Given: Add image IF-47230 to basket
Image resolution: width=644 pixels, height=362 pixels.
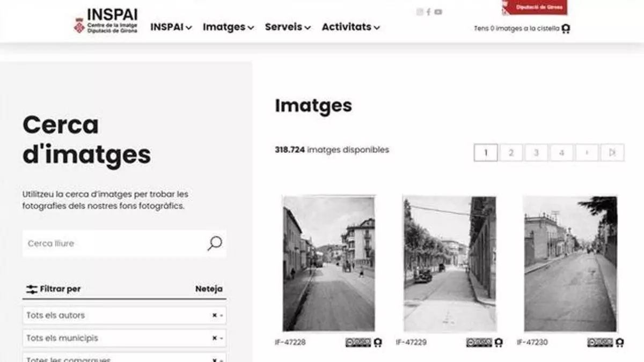Looking at the screenshot, I should 620,342.
